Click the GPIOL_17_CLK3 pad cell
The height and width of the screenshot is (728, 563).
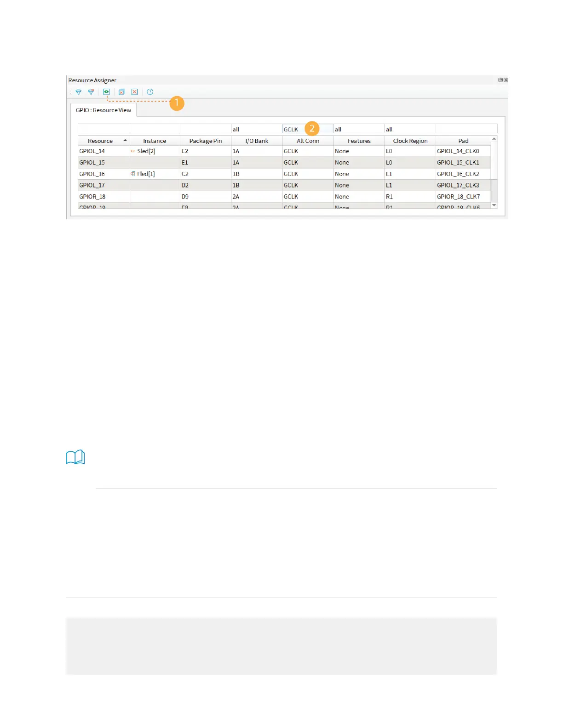463,185
